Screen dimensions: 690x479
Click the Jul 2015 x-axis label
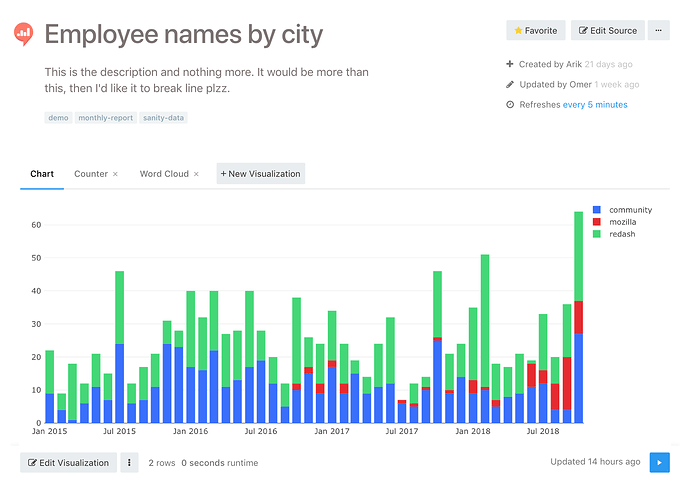(x=119, y=431)
